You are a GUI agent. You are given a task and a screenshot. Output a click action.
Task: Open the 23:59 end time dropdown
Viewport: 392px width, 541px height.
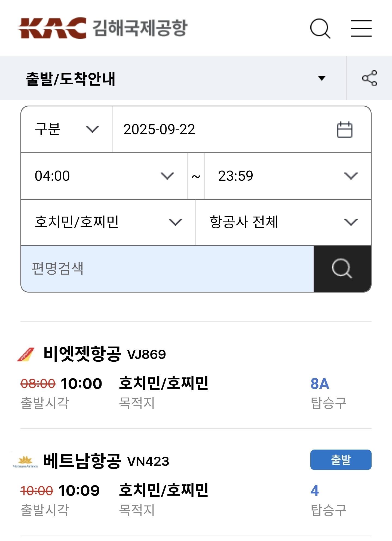point(287,176)
